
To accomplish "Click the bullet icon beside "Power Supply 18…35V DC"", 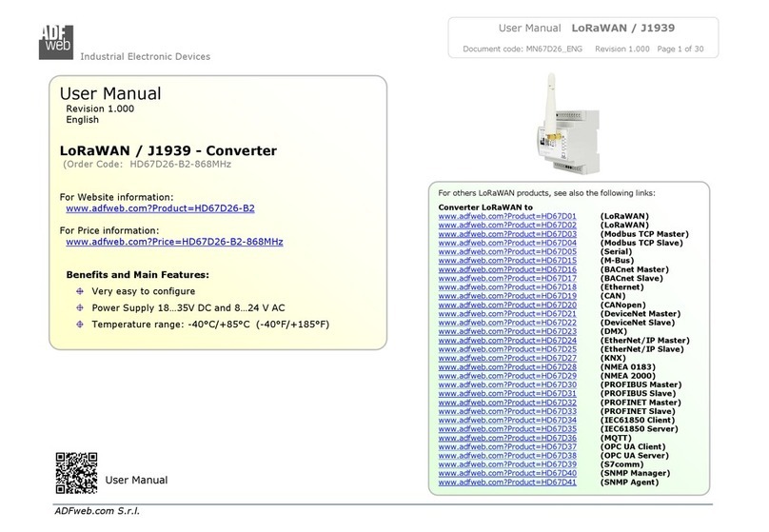I will (x=80, y=307).
